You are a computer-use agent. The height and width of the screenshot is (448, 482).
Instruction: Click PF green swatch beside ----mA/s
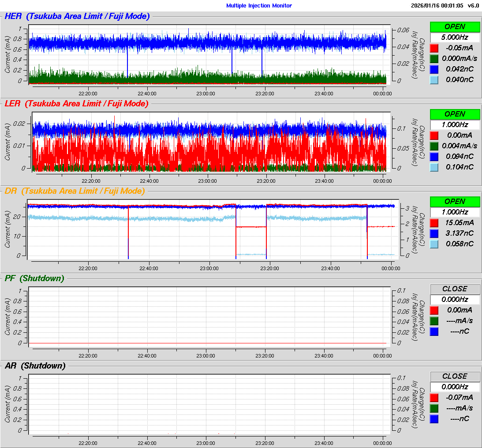pyautogui.click(x=434, y=321)
